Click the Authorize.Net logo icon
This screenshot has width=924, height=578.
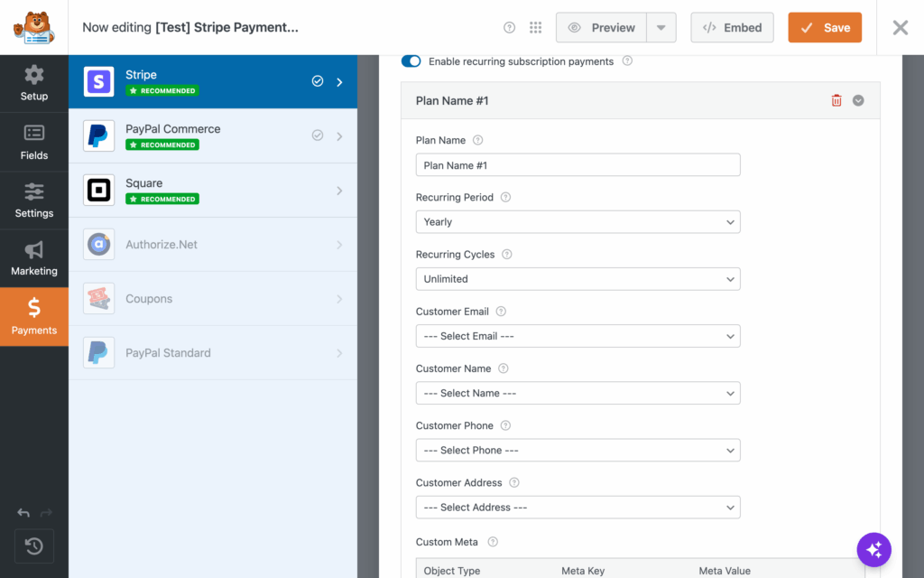click(99, 244)
